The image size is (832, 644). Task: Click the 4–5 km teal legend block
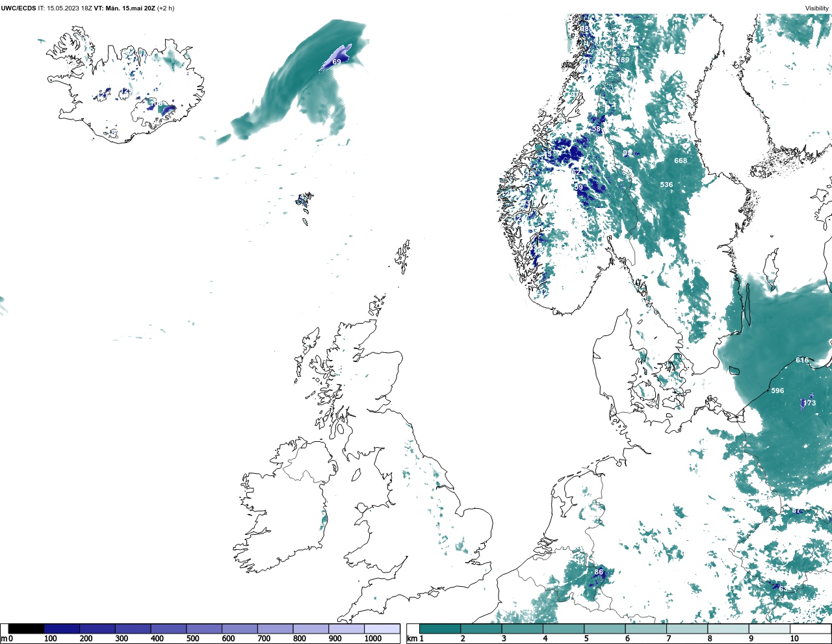(x=564, y=628)
